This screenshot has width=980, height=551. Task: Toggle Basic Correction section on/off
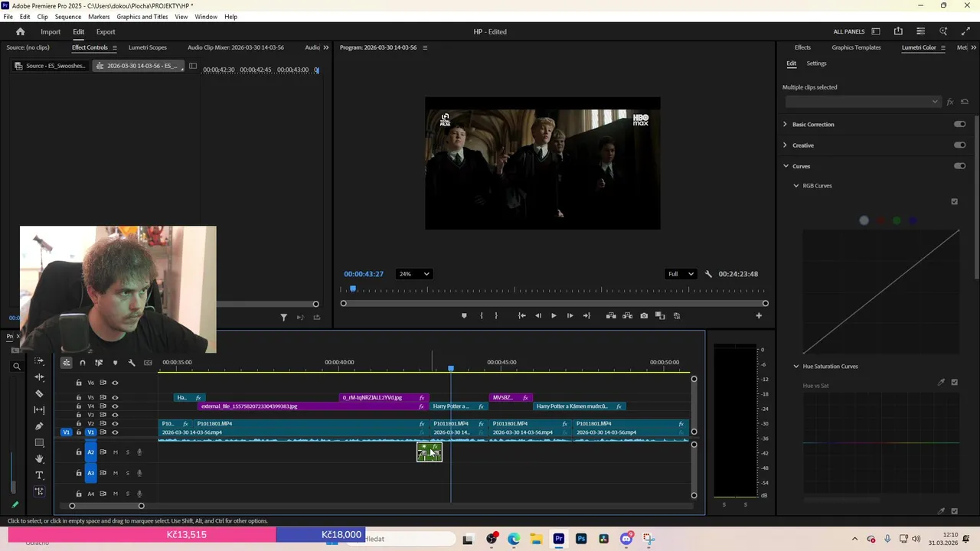click(x=959, y=124)
